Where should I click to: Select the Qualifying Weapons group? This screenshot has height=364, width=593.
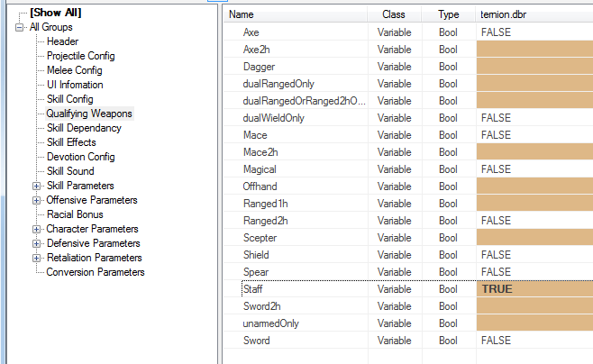89,114
